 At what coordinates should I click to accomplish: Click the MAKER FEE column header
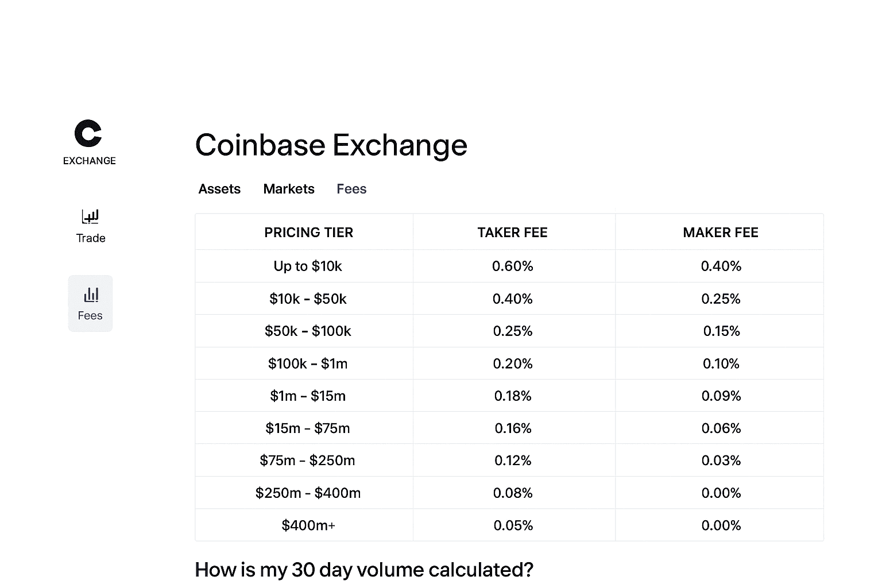click(x=721, y=233)
